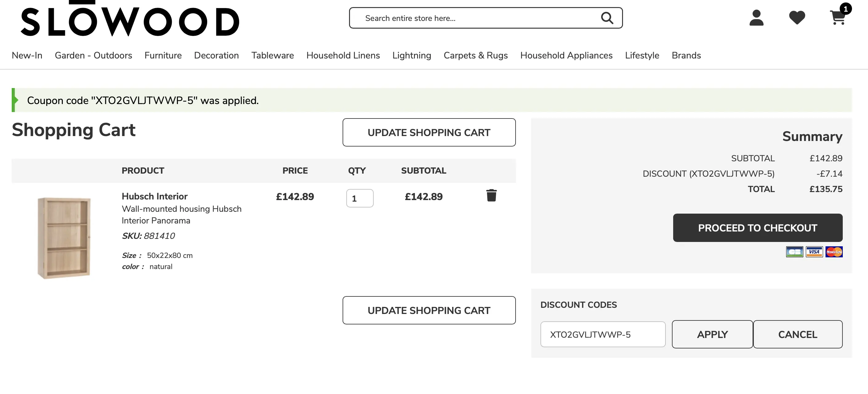Click Proceed to Checkout
The image size is (868, 394).
click(x=757, y=228)
